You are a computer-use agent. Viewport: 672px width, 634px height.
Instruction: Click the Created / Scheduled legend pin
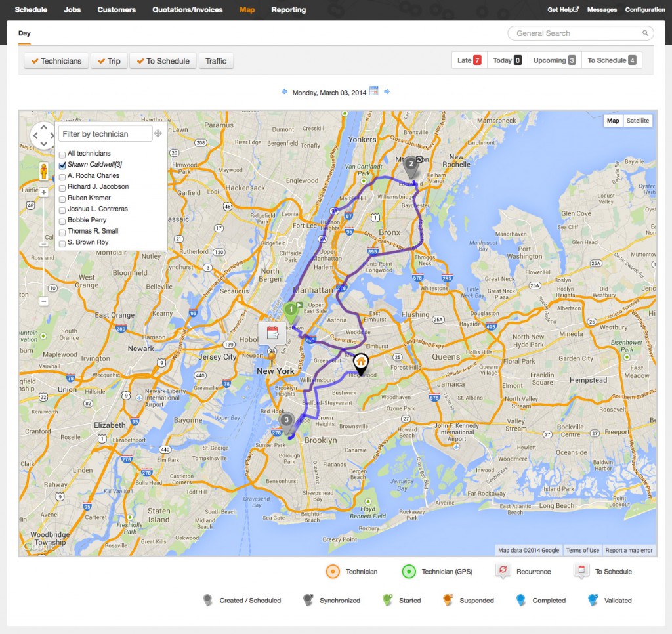[x=208, y=600]
